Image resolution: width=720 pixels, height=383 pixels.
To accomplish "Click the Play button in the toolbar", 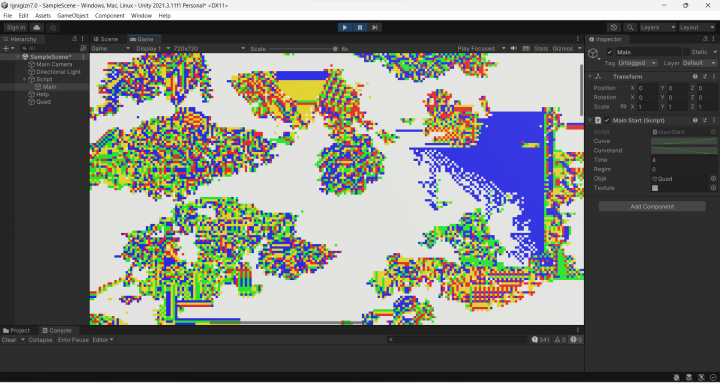I will coord(344,28).
